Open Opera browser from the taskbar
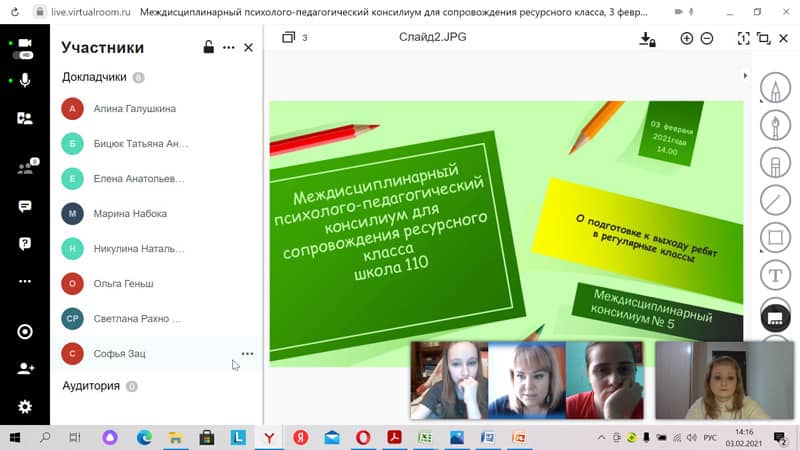This screenshot has height=450, width=800. coord(363,438)
